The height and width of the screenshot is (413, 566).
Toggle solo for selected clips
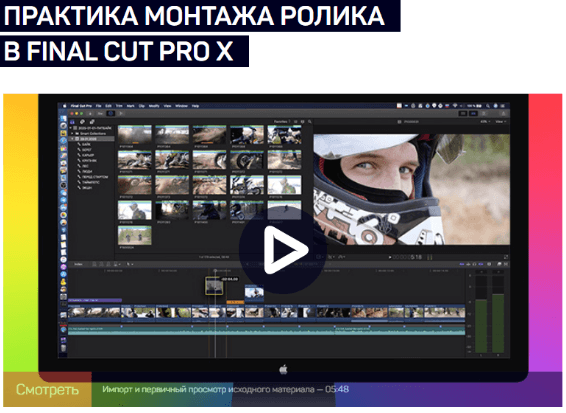[x=474, y=264]
